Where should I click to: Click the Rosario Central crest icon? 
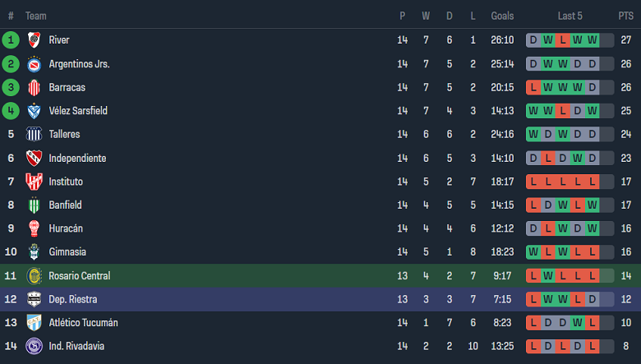click(34, 276)
